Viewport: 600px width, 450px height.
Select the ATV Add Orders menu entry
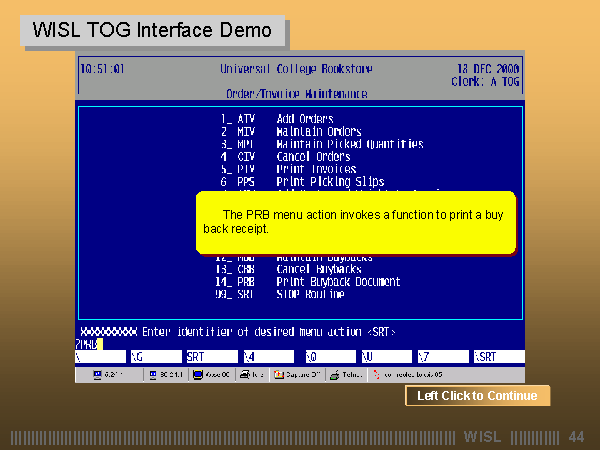point(290,119)
